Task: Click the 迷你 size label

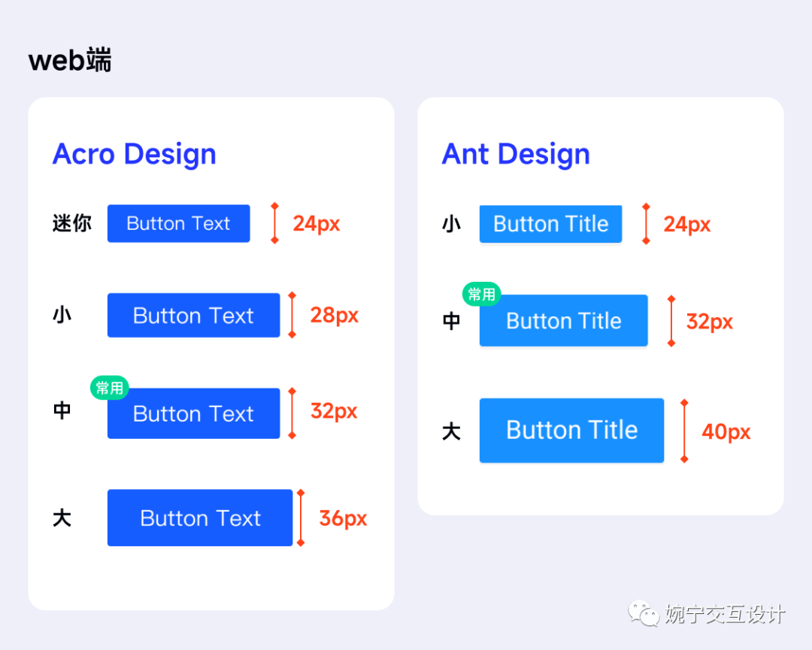Action: (x=72, y=224)
